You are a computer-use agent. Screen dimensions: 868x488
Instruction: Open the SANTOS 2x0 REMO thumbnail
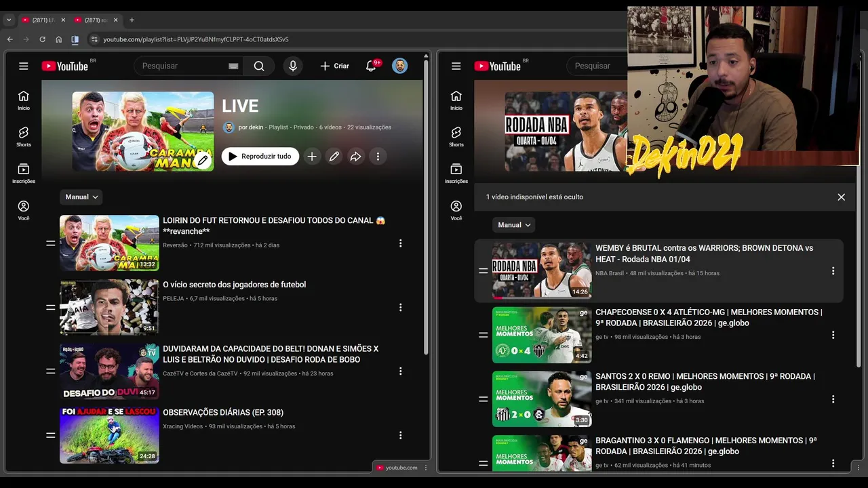pos(542,399)
